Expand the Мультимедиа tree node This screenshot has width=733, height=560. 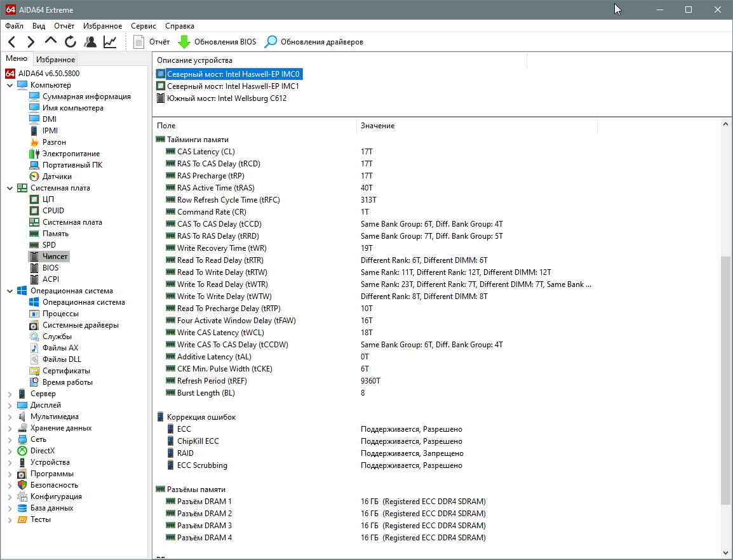pyautogui.click(x=10, y=417)
